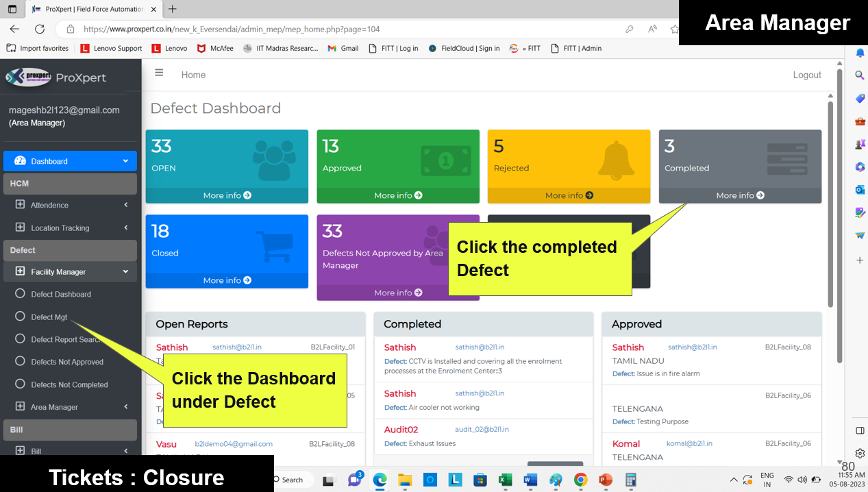This screenshot has width=868, height=492.
Task: Click the browser refresh icon
Action: [40, 29]
